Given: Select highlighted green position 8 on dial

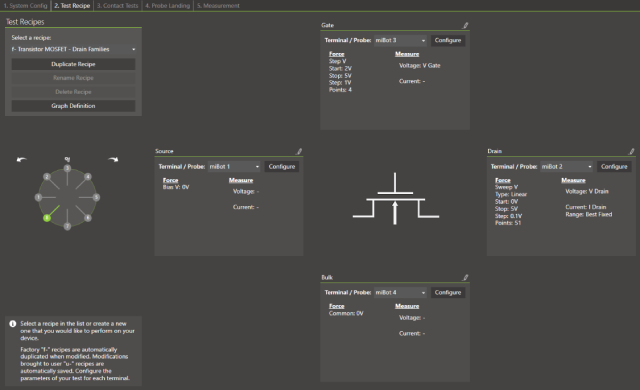Looking at the screenshot, I should (x=47, y=218).
